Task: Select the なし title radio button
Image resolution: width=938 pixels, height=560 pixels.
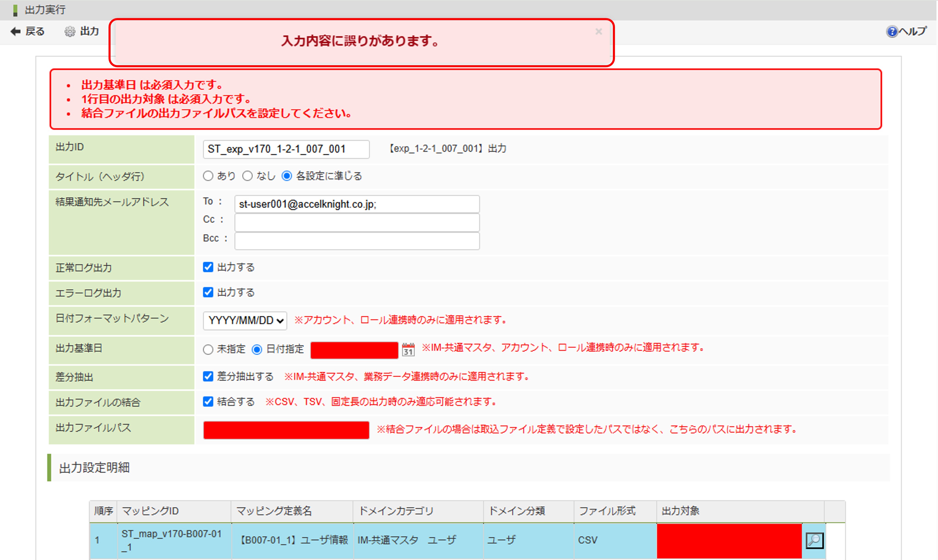Action: tap(247, 176)
